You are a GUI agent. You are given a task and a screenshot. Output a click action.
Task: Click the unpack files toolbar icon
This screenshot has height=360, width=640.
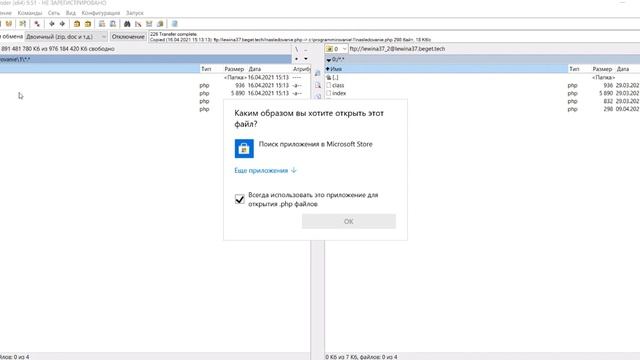[x=88, y=24]
